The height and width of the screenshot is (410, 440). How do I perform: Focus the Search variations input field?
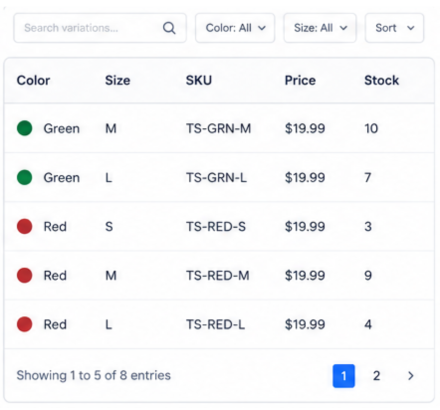100,28
